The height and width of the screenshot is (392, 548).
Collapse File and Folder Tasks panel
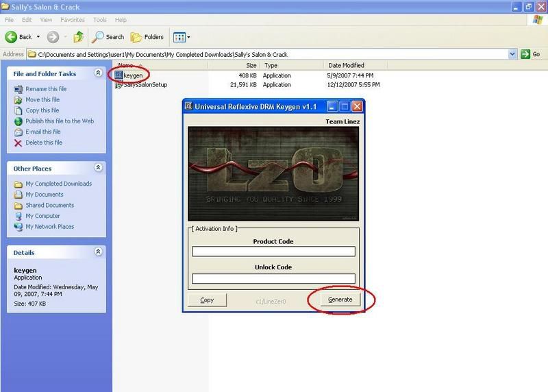(98, 73)
